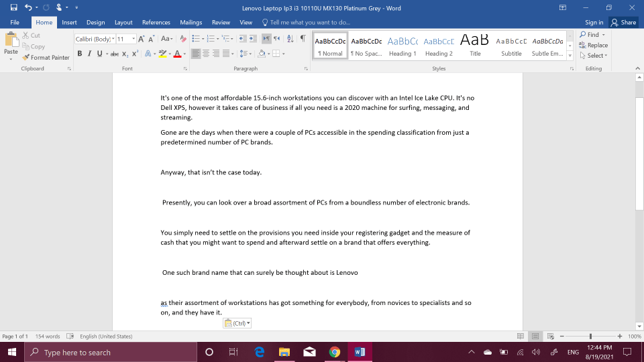This screenshot has width=644, height=362.
Task: Click the Copy button
Action: click(34, 46)
